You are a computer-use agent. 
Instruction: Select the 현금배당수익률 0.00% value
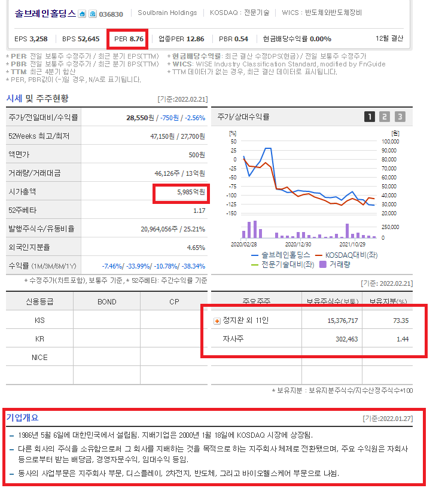coord(297,39)
